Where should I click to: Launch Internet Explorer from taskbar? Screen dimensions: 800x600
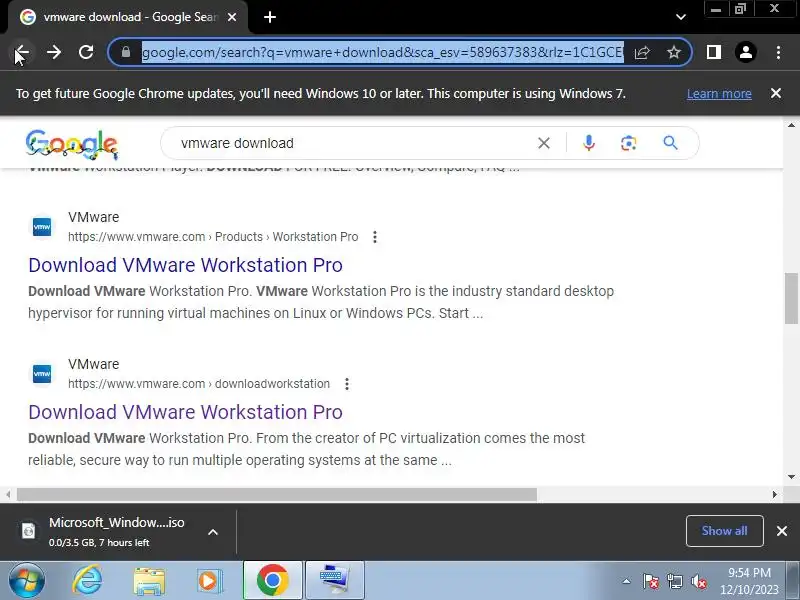pos(88,580)
